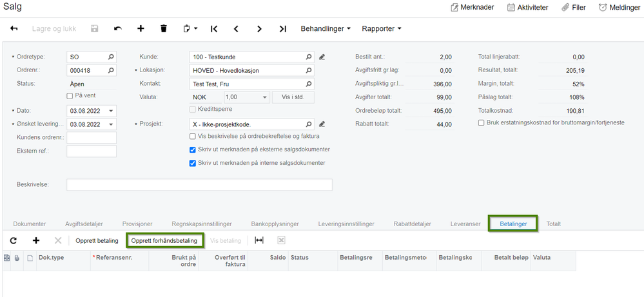
Task: Switch to the Rabattdetaljer tab
Action: pos(412,224)
